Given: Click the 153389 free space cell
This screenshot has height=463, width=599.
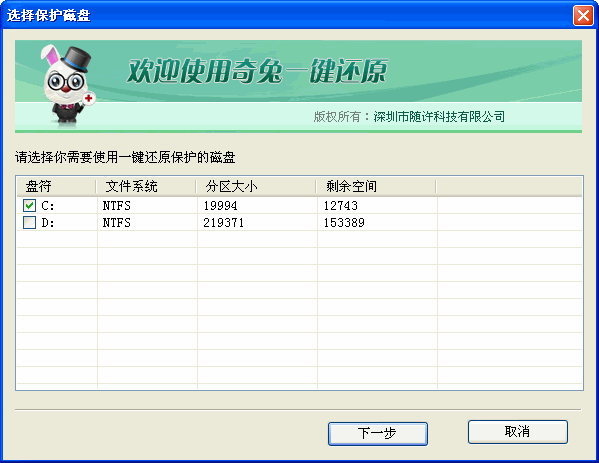Looking at the screenshot, I should (344, 223).
